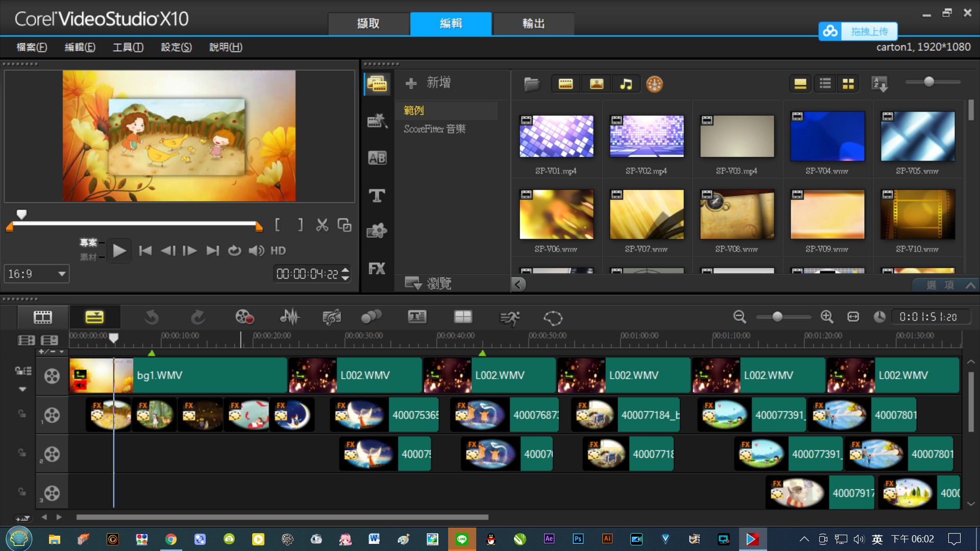Toggle additional filters button in library
Screen dimensions: 980x551
point(654,84)
